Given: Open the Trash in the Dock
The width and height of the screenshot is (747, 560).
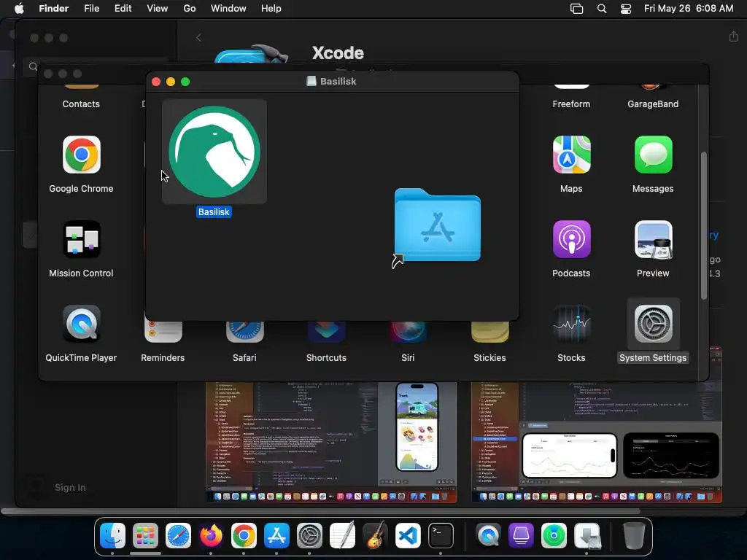Looking at the screenshot, I should 634,535.
